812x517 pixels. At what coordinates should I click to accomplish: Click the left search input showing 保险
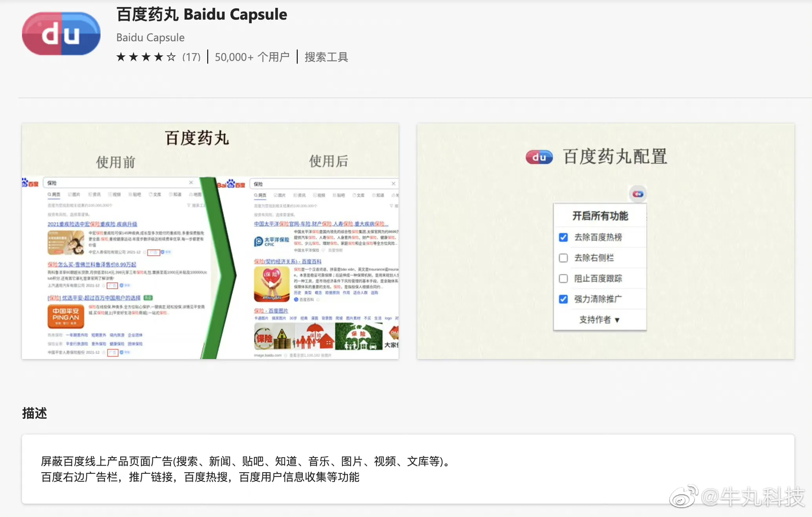[118, 183]
